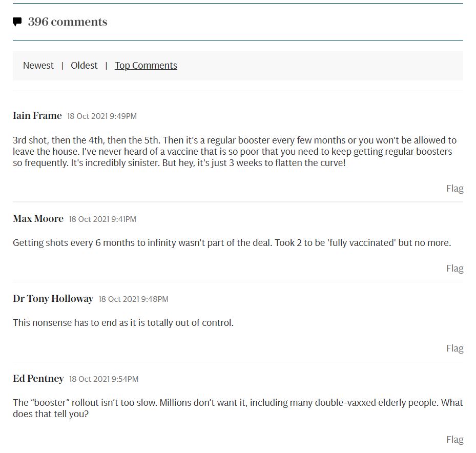Sort comments by Oldest
The height and width of the screenshot is (453, 476).
[x=84, y=66]
